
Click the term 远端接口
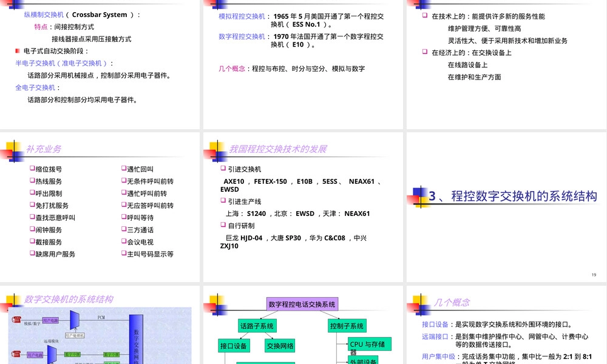point(435,337)
